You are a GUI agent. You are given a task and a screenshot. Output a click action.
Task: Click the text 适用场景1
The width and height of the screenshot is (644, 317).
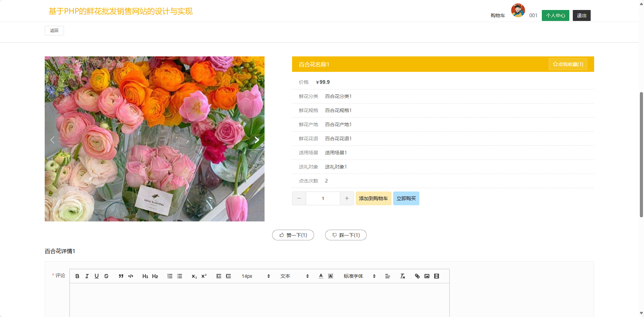coord(336,153)
